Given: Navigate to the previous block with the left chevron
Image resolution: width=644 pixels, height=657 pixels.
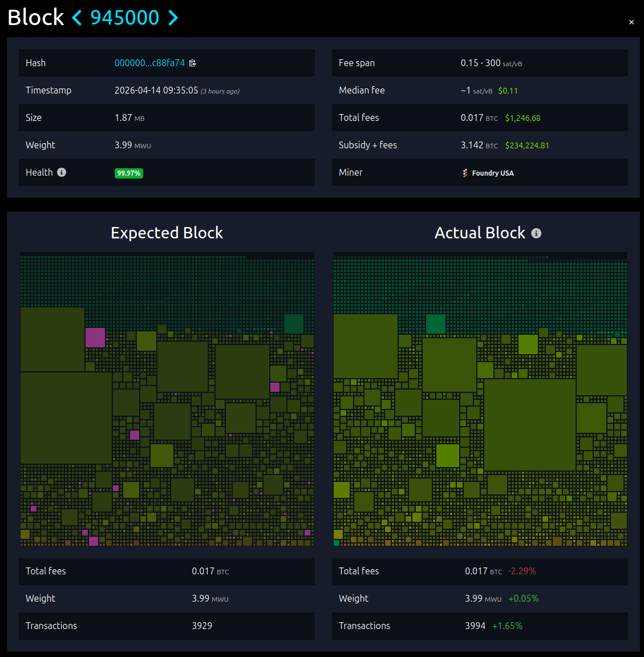Looking at the screenshot, I should click(x=77, y=18).
